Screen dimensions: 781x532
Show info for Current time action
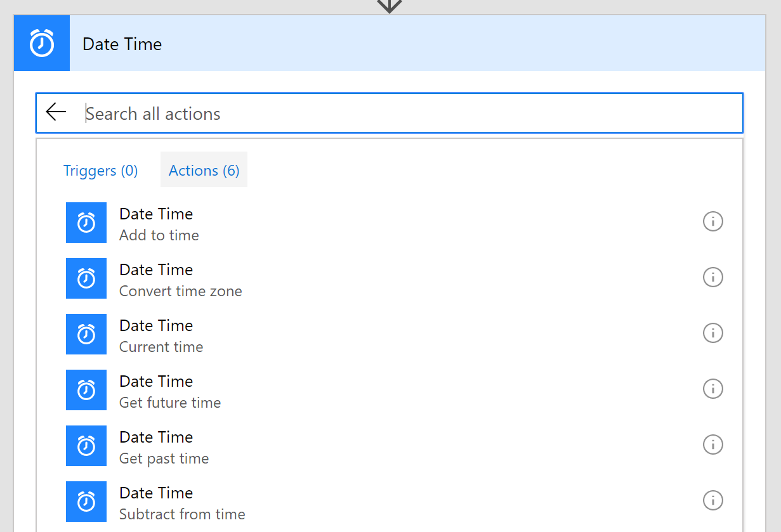pos(713,333)
